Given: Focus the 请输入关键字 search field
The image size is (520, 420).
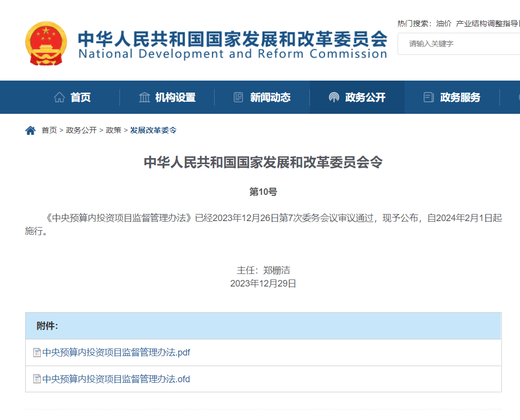Looking at the screenshot, I should [x=459, y=44].
